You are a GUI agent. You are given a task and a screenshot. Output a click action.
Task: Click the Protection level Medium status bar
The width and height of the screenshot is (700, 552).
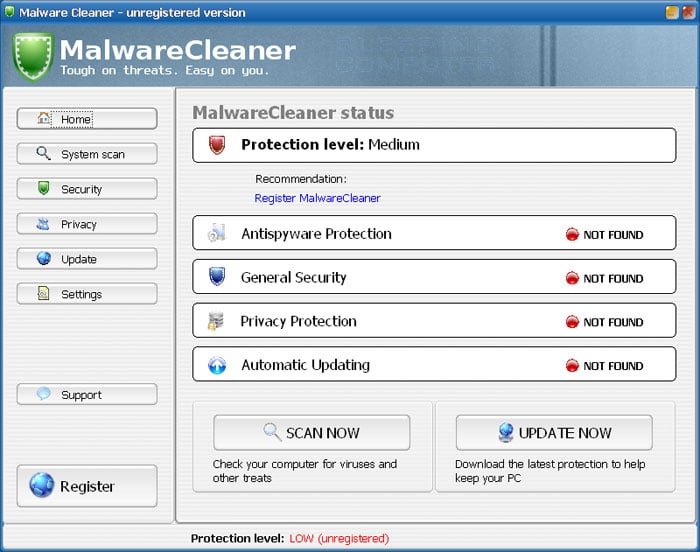click(x=434, y=145)
